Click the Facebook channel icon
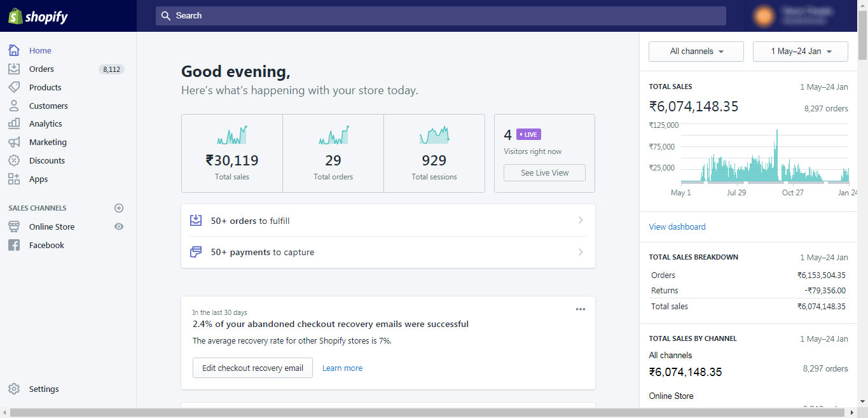868x418 pixels. click(x=14, y=245)
